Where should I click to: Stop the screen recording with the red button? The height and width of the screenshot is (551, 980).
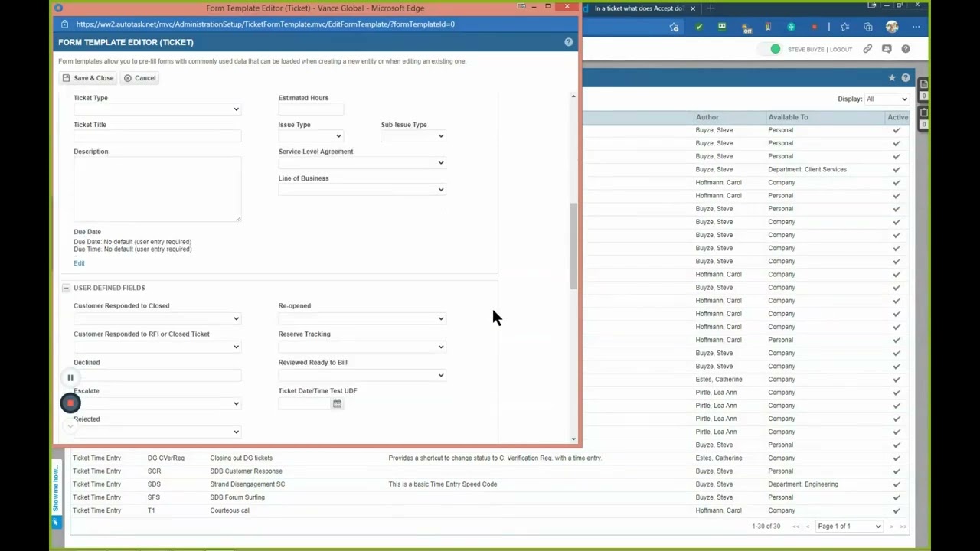point(70,403)
